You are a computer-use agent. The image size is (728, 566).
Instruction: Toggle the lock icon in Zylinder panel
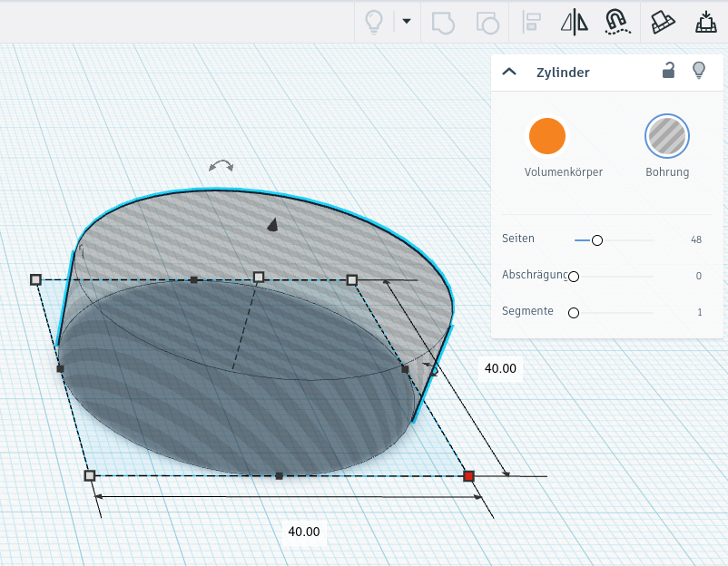pyautogui.click(x=668, y=71)
